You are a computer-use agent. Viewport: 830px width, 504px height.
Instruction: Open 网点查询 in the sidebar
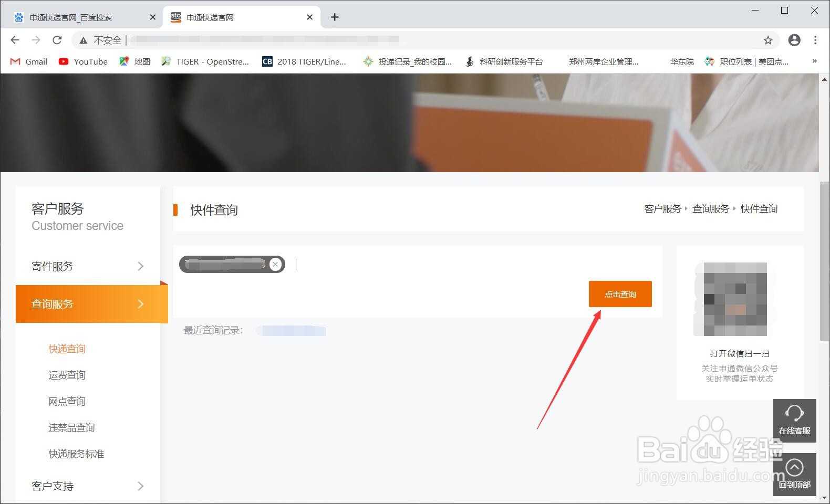pyautogui.click(x=67, y=401)
